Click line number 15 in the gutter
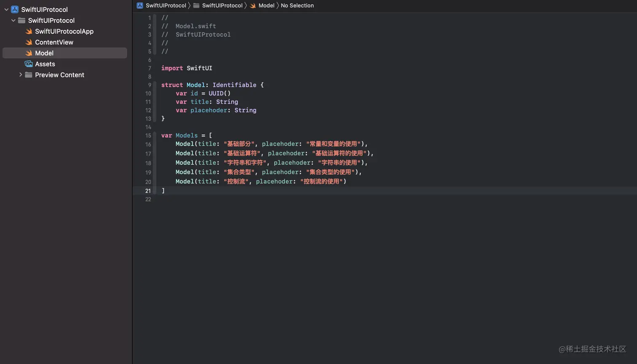Image resolution: width=637 pixels, height=364 pixels. [x=148, y=136]
